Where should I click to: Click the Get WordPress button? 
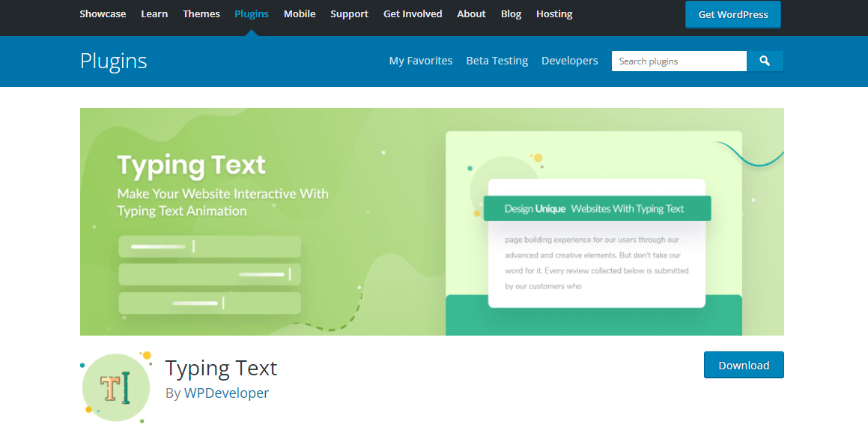732,13
